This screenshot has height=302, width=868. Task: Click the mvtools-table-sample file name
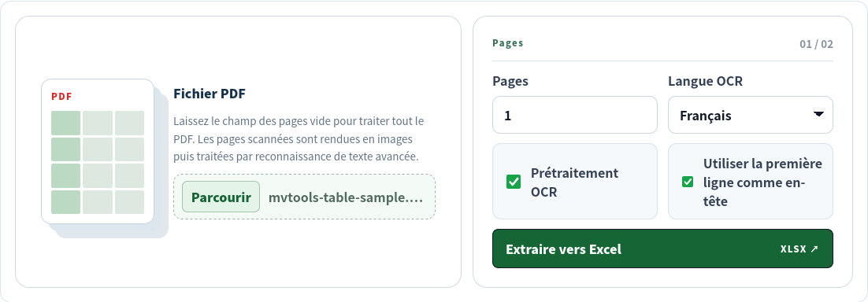(346, 197)
